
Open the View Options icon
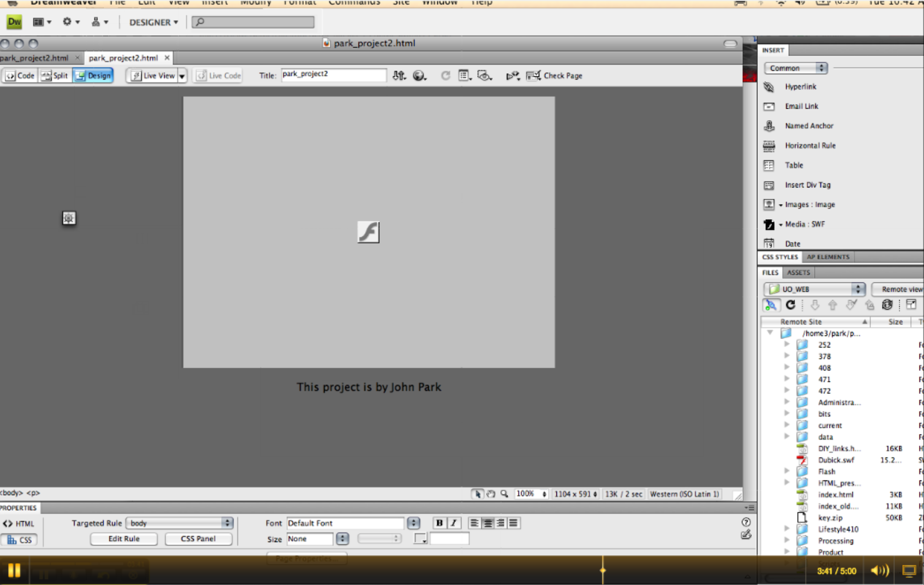tap(465, 75)
